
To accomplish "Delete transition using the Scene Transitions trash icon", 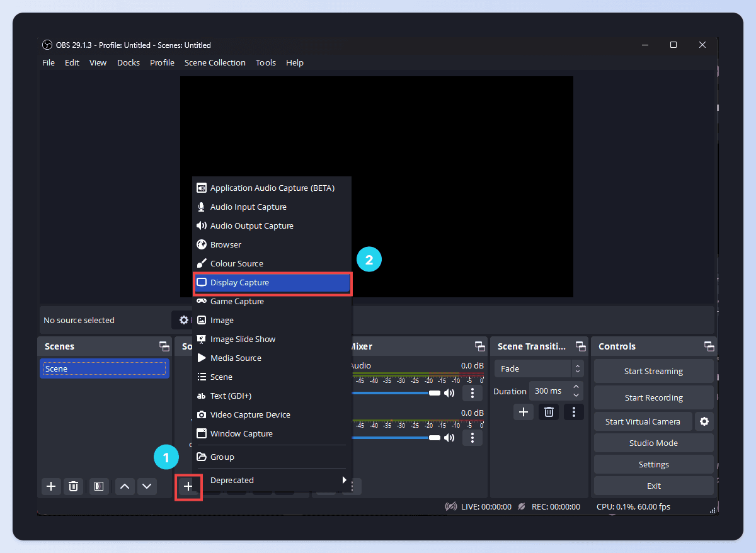I will 549,412.
